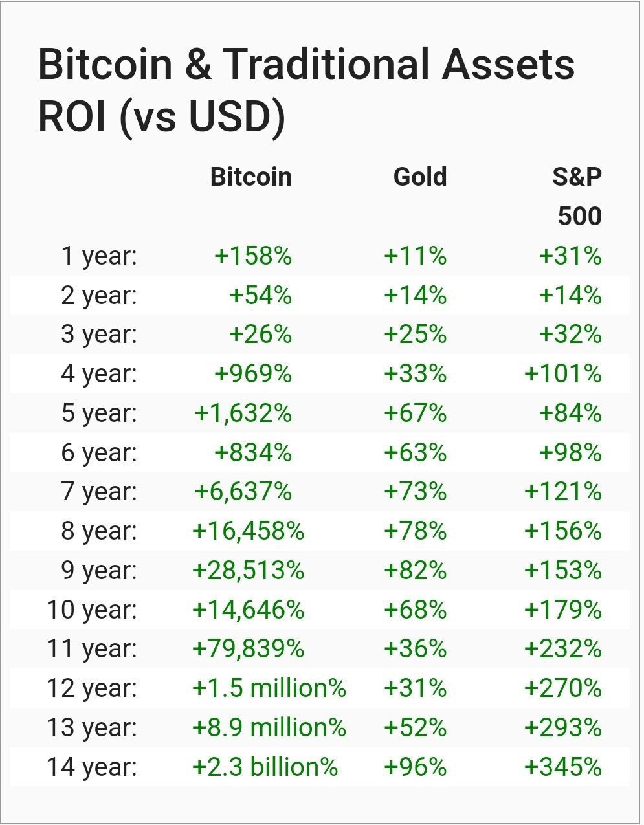Viewport: 644px width, 825px height.
Task: Click Bitcoin +6,637% seven-year value
Action: [243, 492]
